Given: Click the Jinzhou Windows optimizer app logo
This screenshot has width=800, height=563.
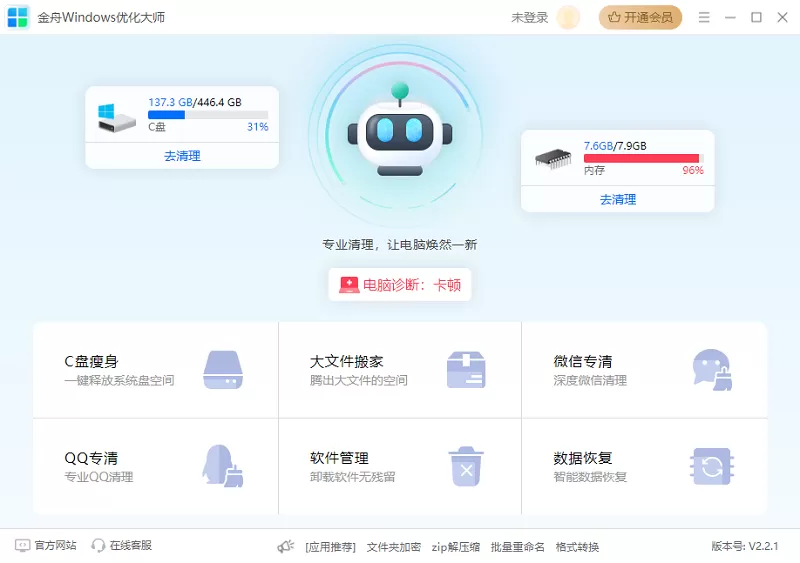Looking at the screenshot, I should point(18,17).
